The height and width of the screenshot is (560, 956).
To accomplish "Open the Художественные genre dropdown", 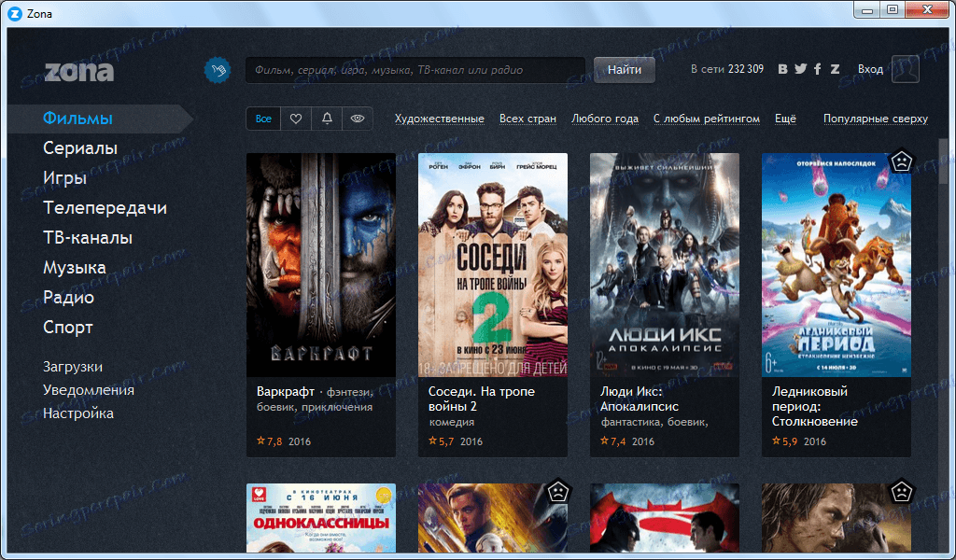I will (x=440, y=119).
